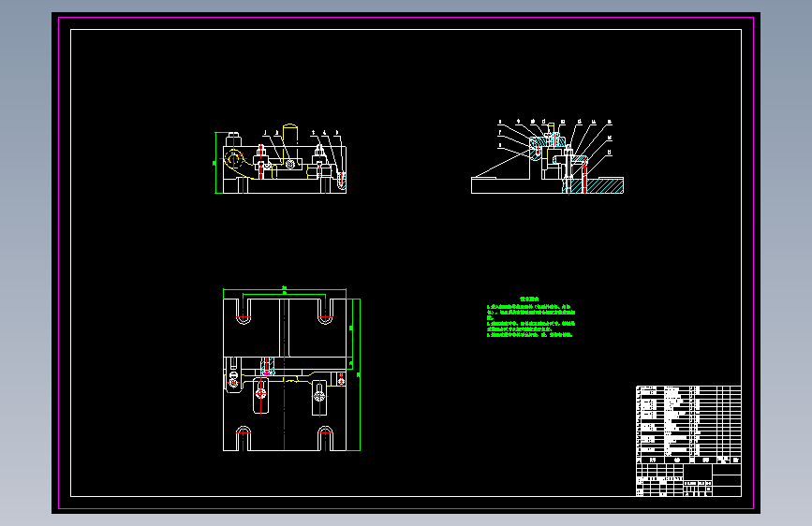Image resolution: width=812 pixels, height=526 pixels.
Task: Select the red vertical centerline in plan view
Action: [285, 373]
